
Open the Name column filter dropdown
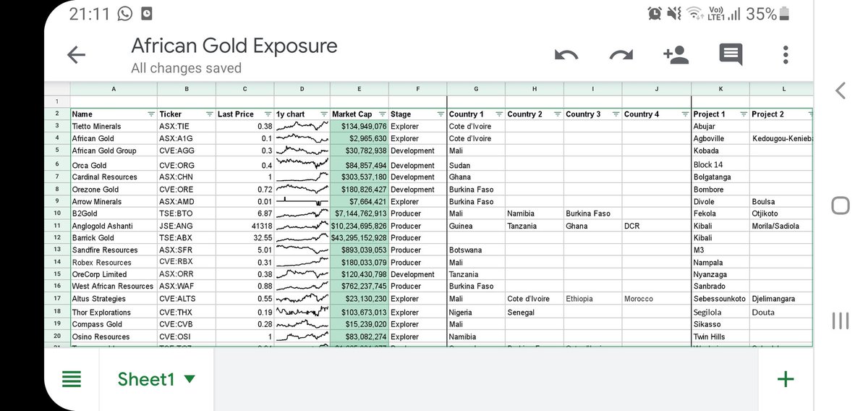click(x=151, y=114)
